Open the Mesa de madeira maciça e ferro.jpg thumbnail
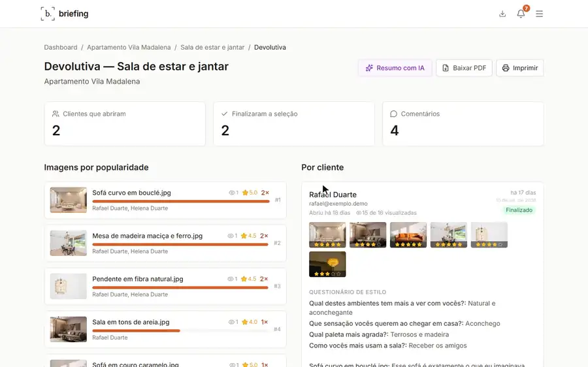Image resolution: width=588 pixels, height=367 pixels. coord(68,243)
